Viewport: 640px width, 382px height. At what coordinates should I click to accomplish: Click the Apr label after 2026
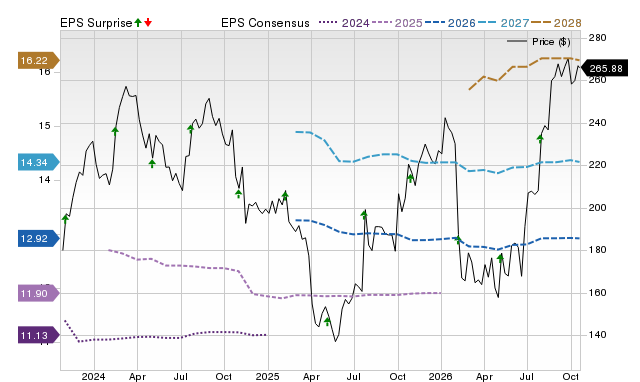(484, 376)
